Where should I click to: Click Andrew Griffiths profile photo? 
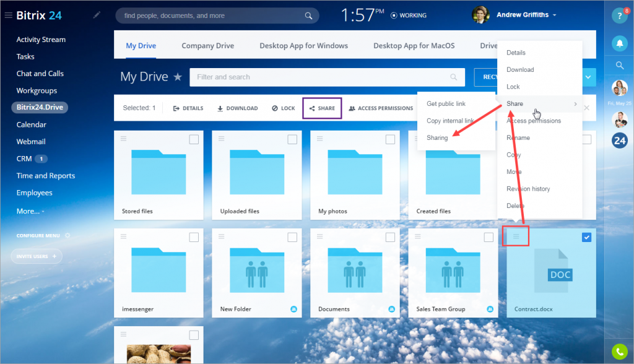click(x=480, y=15)
